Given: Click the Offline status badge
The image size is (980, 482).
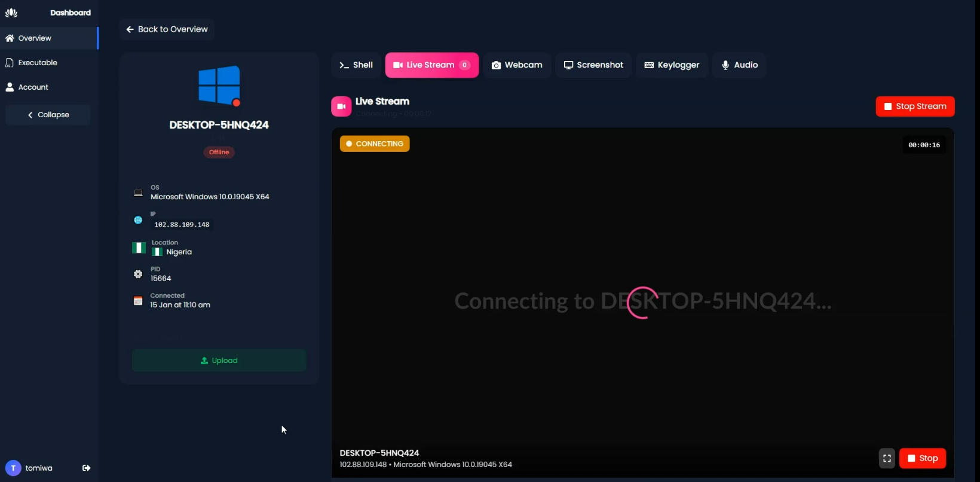Looking at the screenshot, I should coord(219,152).
